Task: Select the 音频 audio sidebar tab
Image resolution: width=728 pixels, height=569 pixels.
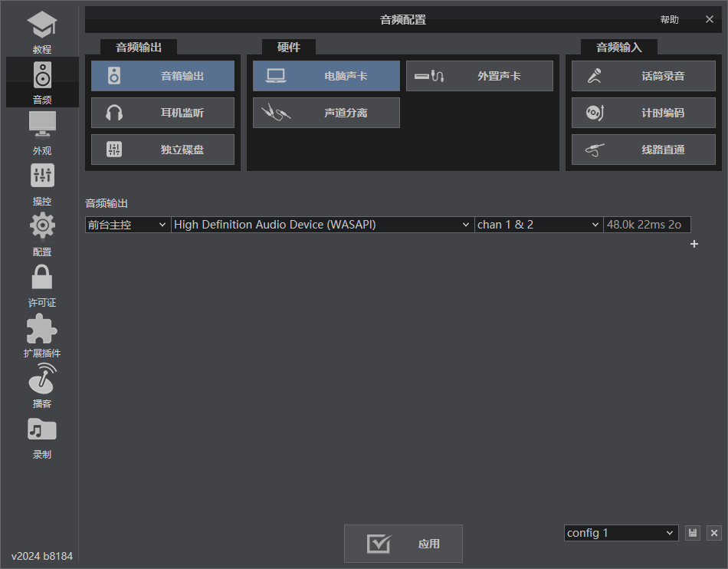Action: pos(42,82)
